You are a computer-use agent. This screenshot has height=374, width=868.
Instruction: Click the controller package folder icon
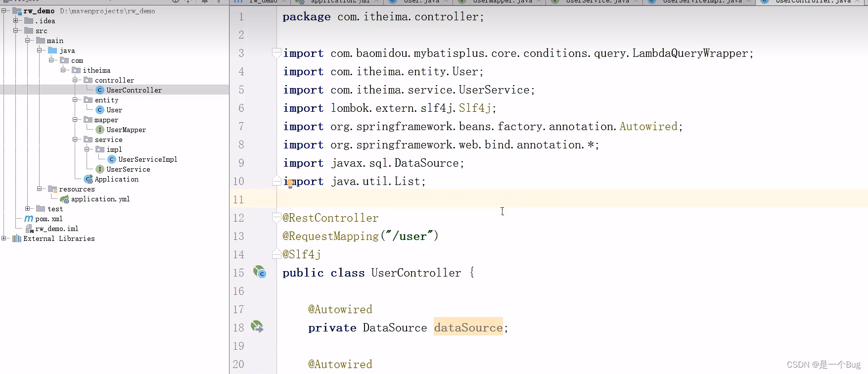(88, 80)
